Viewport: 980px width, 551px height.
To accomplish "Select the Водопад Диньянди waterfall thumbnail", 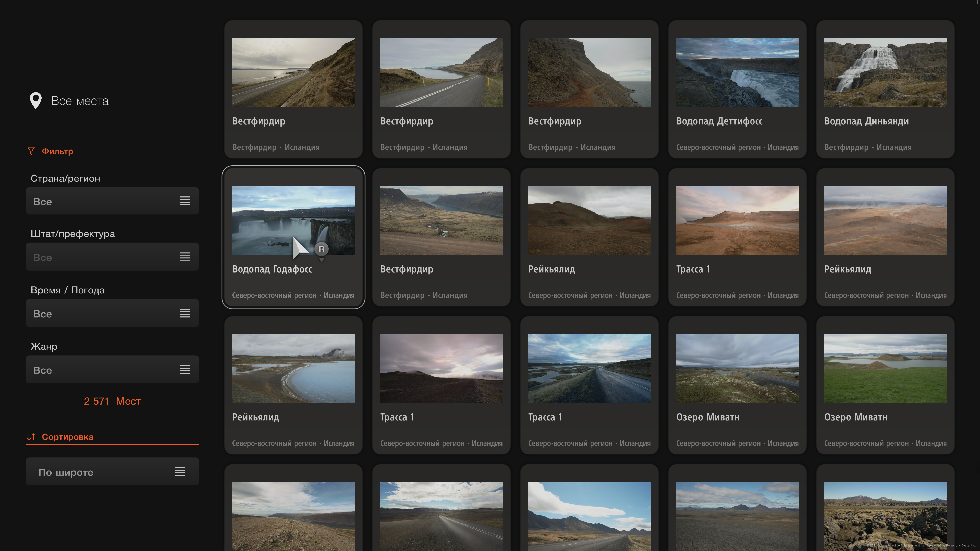I will (885, 73).
